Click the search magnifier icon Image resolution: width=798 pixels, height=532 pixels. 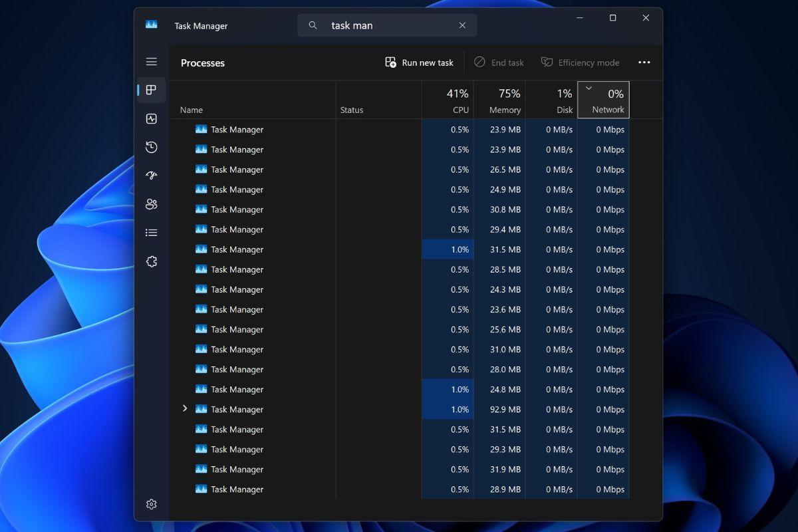point(313,25)
